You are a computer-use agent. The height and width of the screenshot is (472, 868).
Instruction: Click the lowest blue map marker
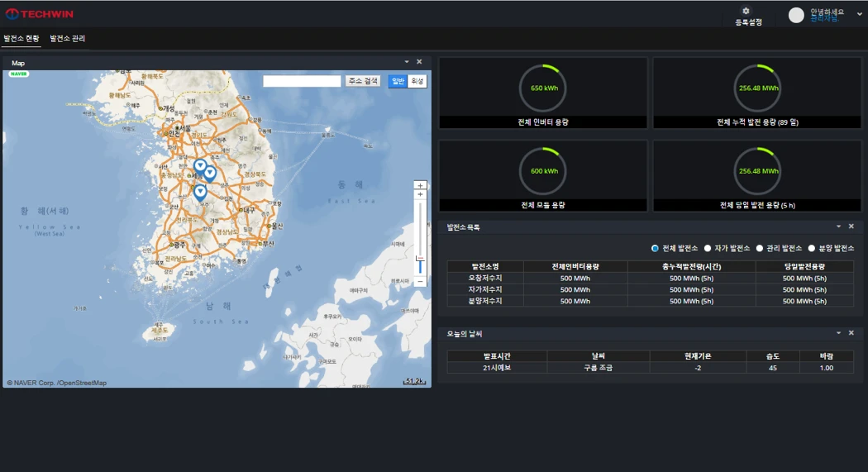point(200,192)
